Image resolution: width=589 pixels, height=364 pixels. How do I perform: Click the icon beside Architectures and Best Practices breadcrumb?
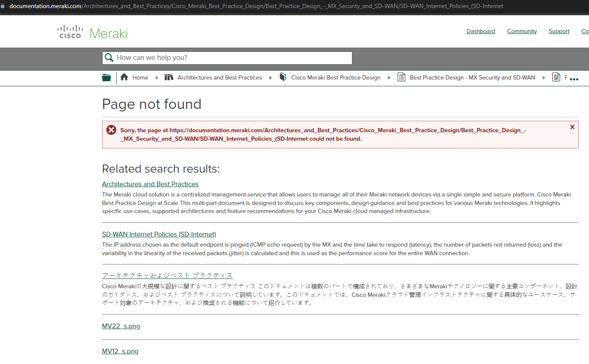click(x=169, y=77)
